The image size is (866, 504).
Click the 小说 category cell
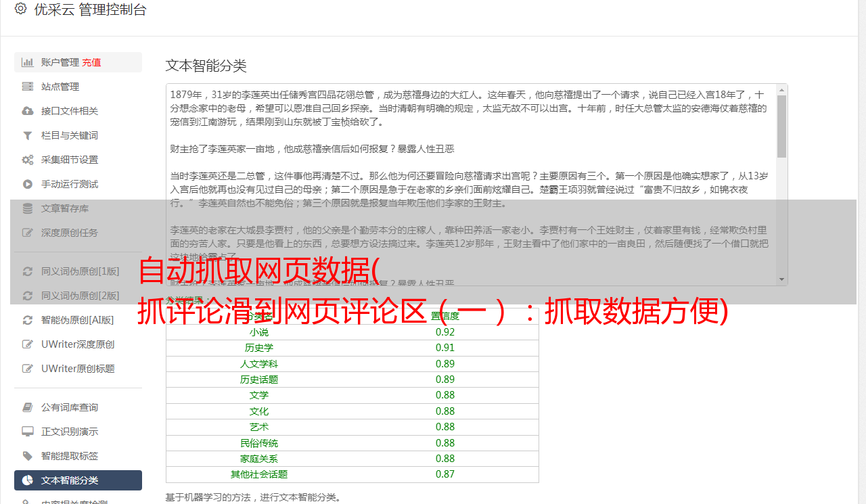259,332
